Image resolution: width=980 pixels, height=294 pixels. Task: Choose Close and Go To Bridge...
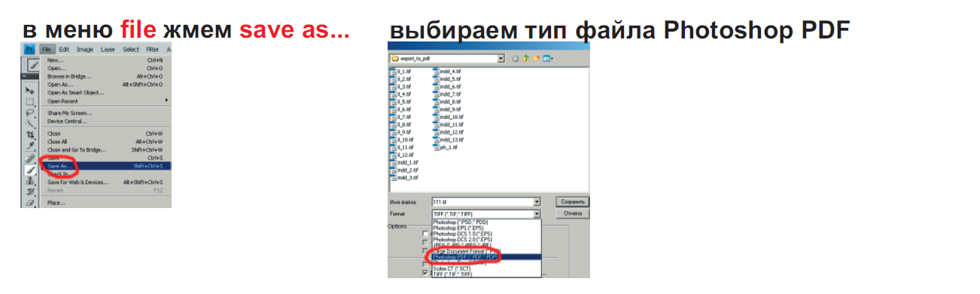(x=106, y=150)
